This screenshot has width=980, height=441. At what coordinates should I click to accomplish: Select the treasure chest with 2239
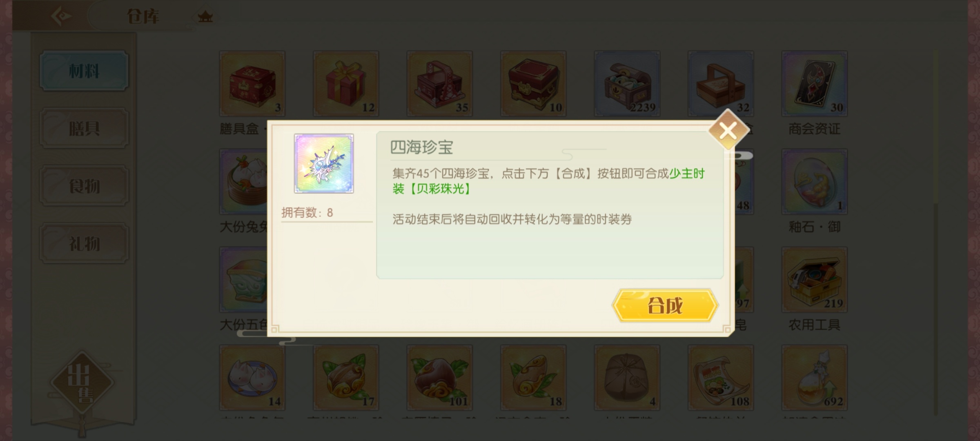click(627, 84)
